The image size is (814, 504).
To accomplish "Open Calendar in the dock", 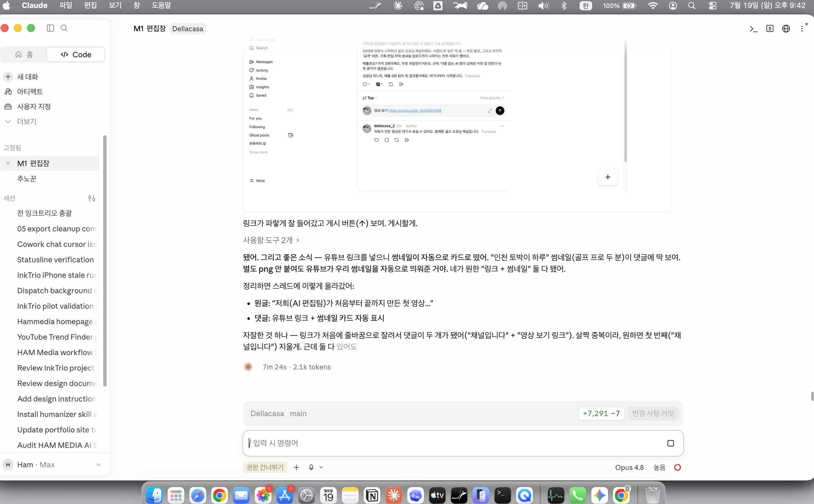I will coord(328,495).
